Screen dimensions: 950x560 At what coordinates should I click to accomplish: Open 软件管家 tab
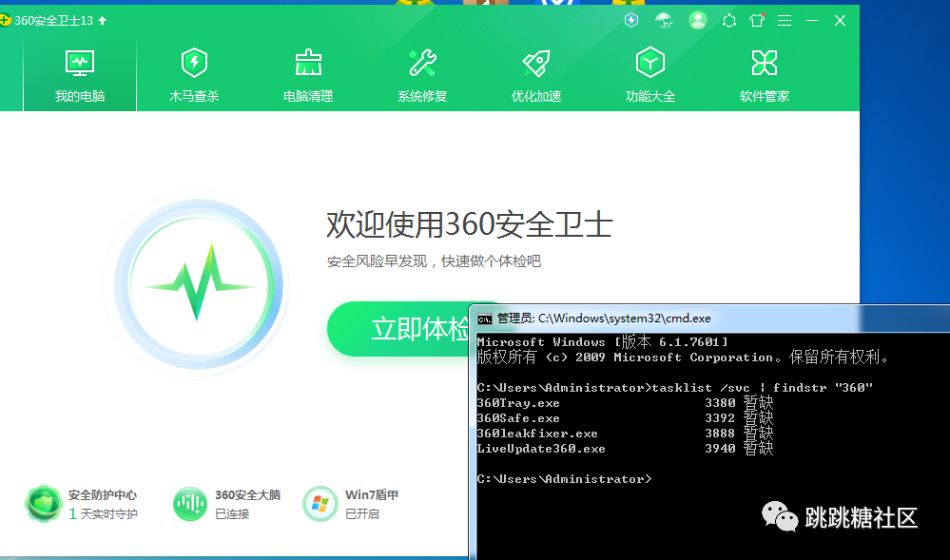(x=764, y=76)
